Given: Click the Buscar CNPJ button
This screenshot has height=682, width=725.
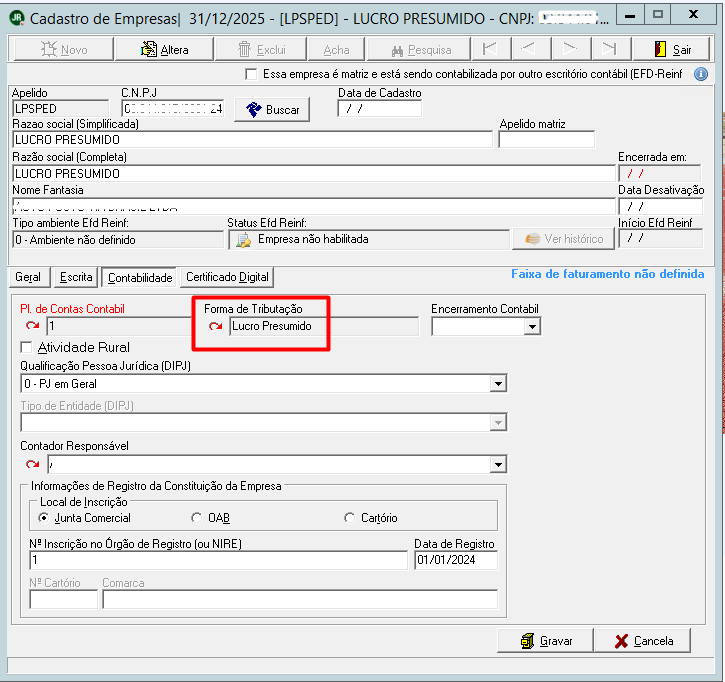Looking at the screenshot, I should [272, 110].
